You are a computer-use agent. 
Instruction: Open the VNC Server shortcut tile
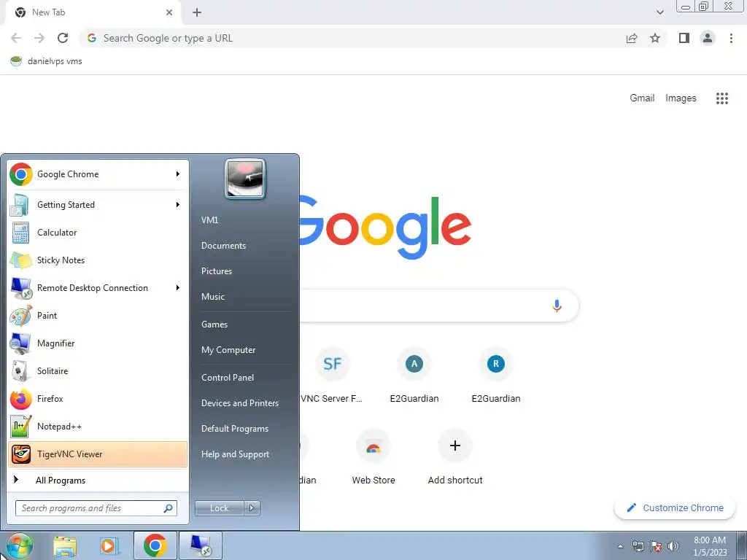pyautogui.click(x=332, y=376)
